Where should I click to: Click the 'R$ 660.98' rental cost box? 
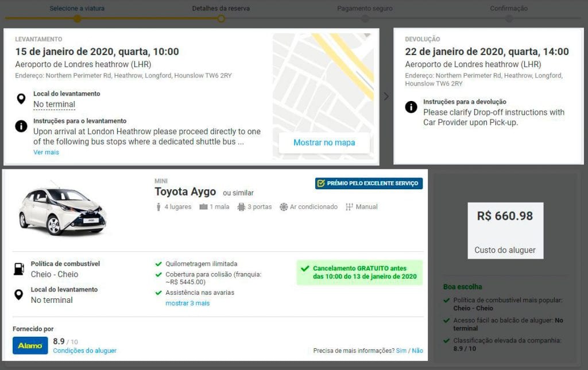click(x=505, y=231)
